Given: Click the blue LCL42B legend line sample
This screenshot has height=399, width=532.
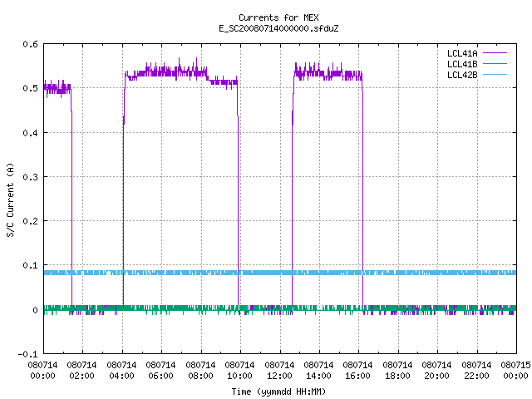Looking at the screenshot, I should click(x=495, y=74).
